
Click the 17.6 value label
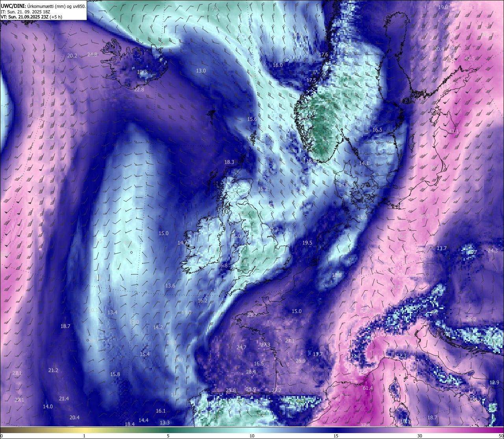323,54
